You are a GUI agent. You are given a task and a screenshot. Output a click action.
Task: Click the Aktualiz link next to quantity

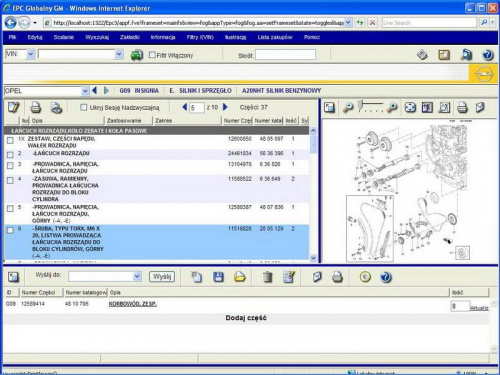coord(479,308)
